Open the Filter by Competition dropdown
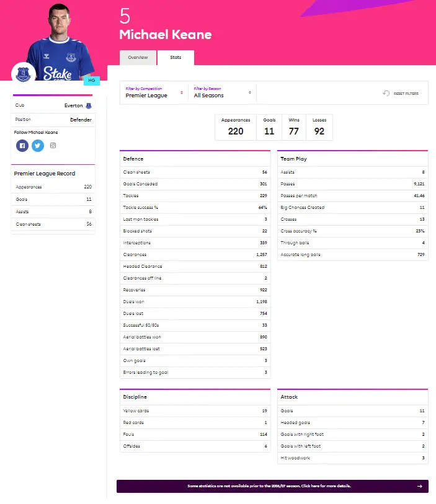Screen dimensions: 436x504 (154, 93)
